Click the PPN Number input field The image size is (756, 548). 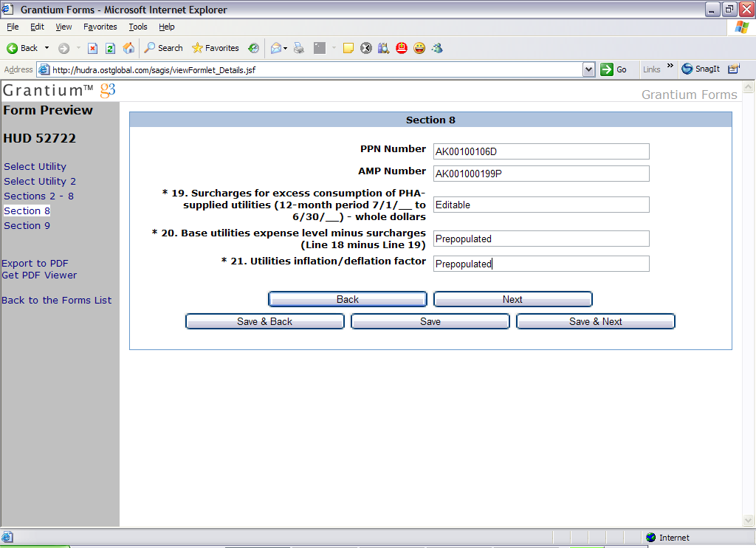[x=541, y=151]
